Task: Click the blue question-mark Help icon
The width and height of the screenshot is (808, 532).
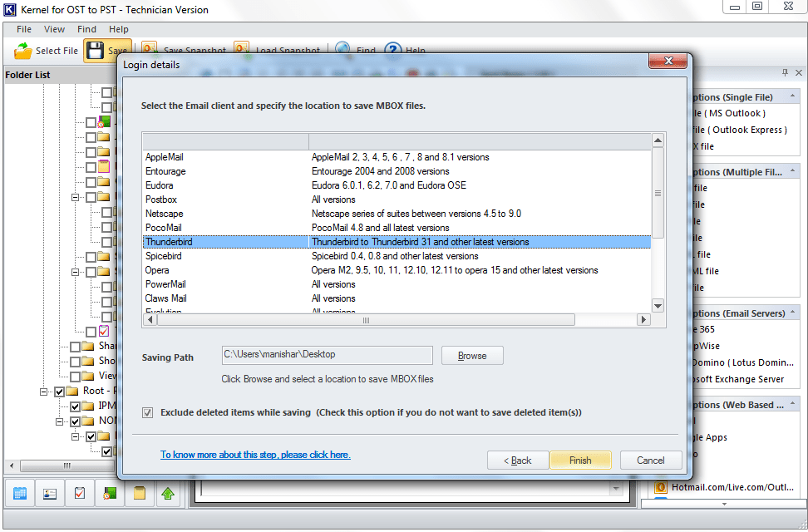Action: (392, 50)
